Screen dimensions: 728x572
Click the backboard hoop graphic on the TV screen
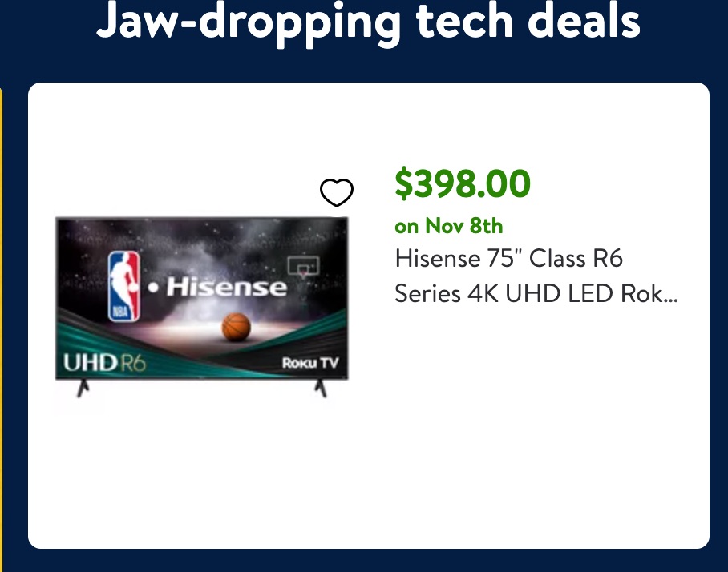tap(304, 267)
